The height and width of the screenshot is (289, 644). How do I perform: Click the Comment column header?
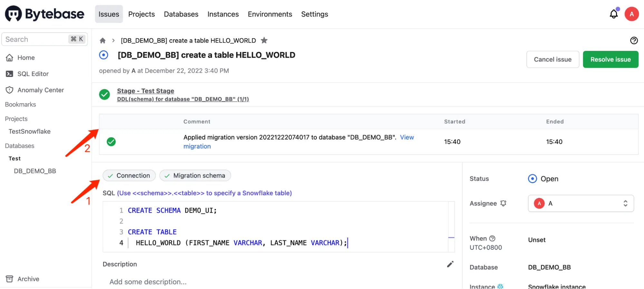tap(197, 122)
